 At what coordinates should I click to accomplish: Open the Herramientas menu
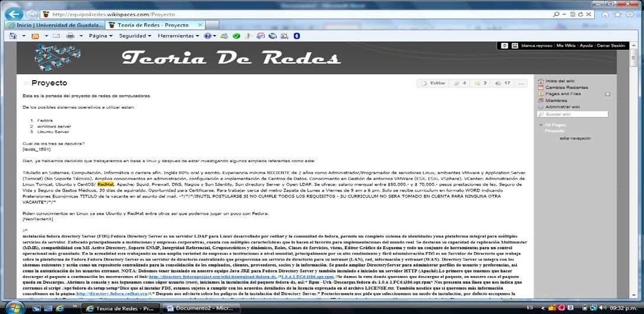[x=178, y=36]
